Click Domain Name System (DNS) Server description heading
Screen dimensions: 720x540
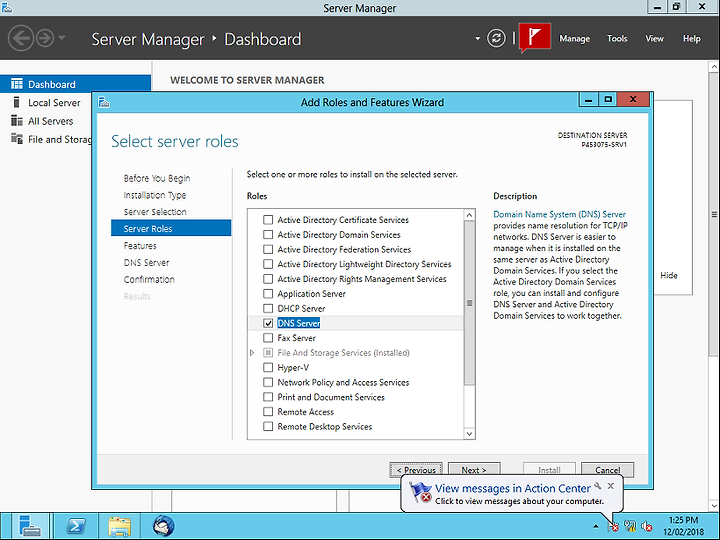tap(559, 214)
